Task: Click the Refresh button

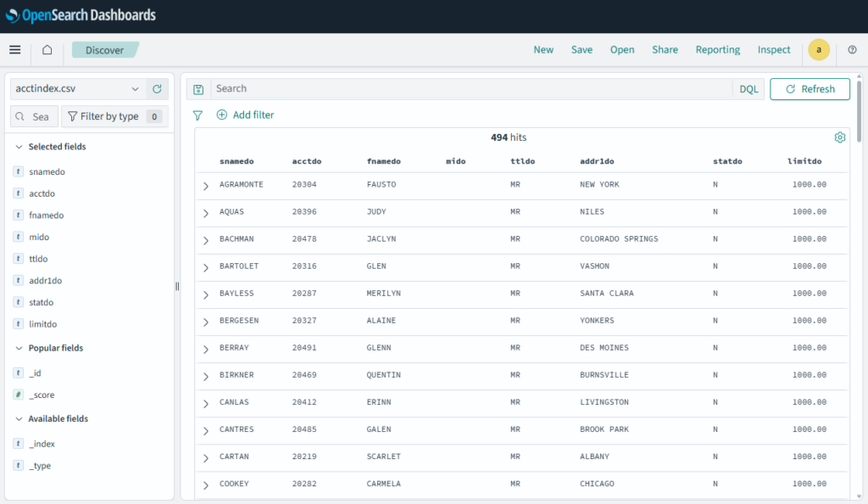Action: [810, 89]
